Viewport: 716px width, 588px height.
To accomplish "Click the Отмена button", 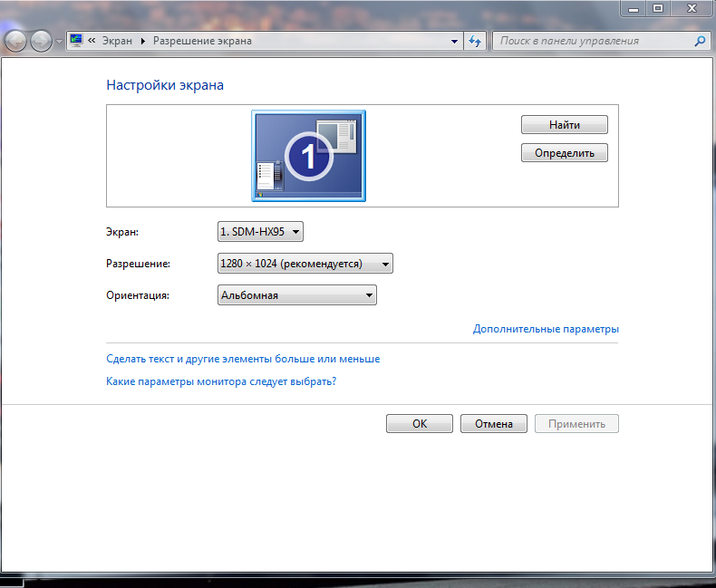I will tap(493, 423).
